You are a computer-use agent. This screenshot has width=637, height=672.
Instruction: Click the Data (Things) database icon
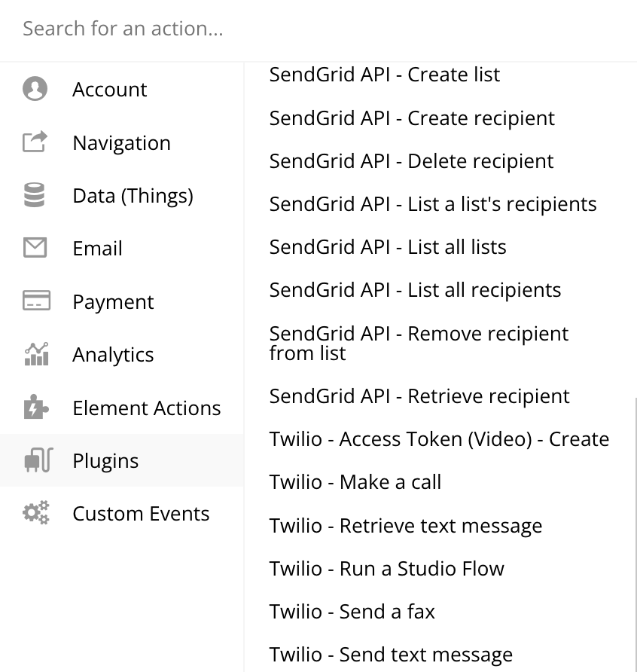pos(35,196)
